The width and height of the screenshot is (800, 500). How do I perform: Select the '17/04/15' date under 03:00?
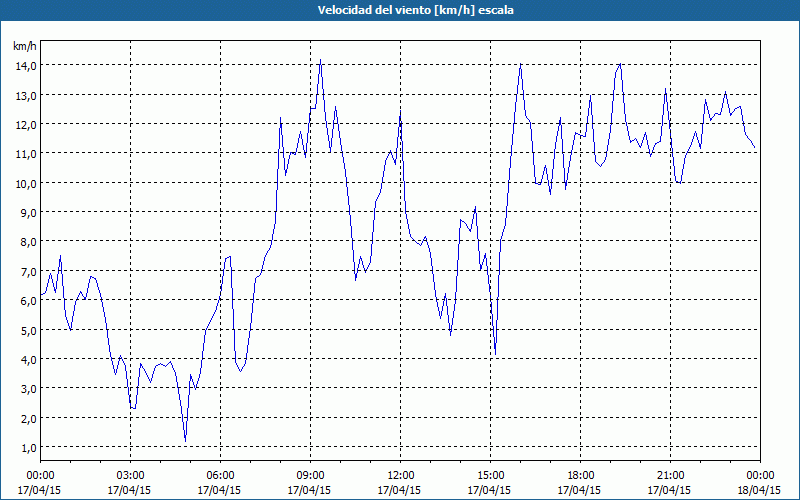tap(130, 490)
